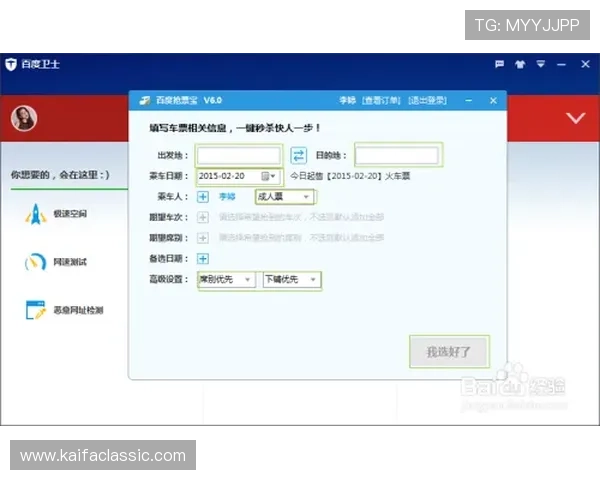600x480 pixels.
Task: Add alternate date with 备选日期 plus icon
Action: point(203,259)
